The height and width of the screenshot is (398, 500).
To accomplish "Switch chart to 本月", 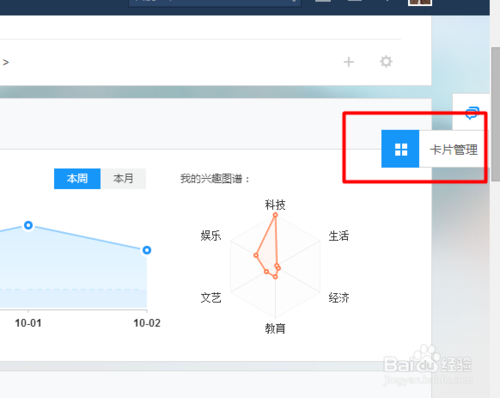I will 123,179.
